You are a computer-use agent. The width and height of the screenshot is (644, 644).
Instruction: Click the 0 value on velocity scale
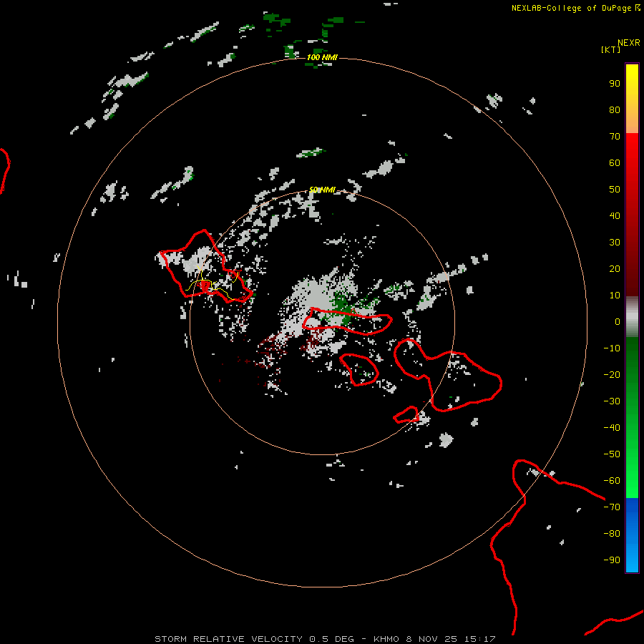pyautogui.click(x=618, y=321)
